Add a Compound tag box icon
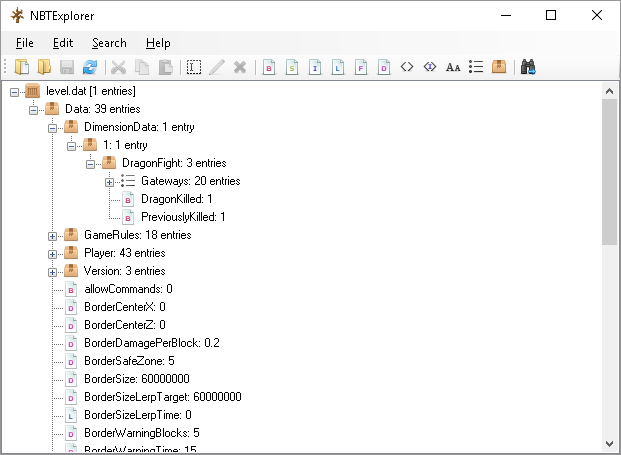Viewport: 621px width, 455px height. tap(499, 67)
